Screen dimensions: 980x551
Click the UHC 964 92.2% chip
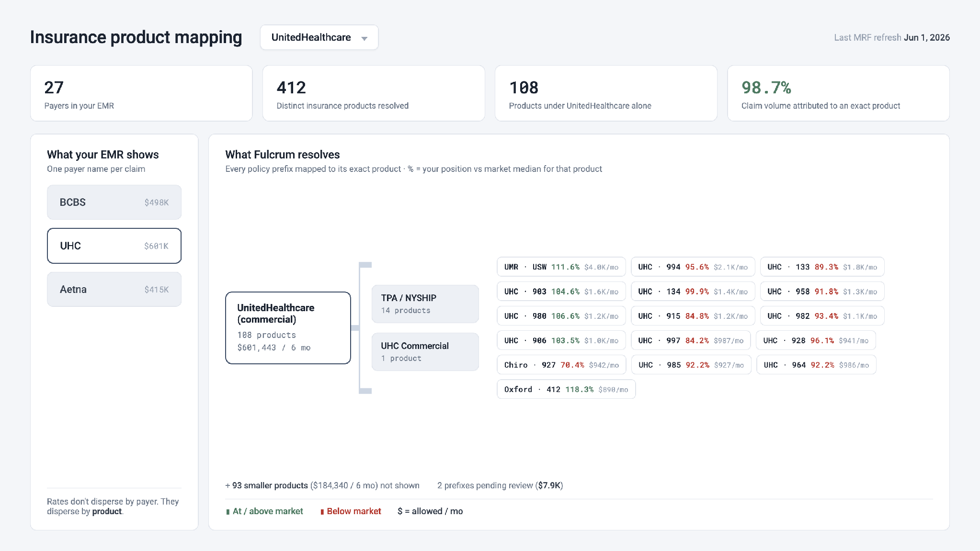816,365
